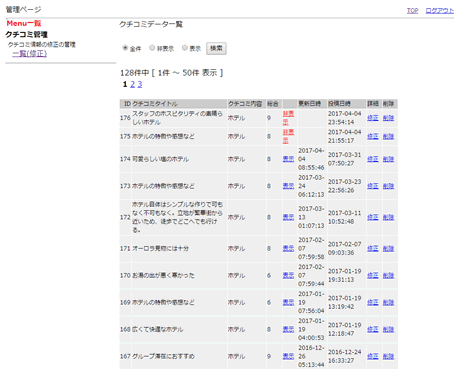Click 表示 status link for ID 172
The height and width of the screenshot is (369, 464).
click(x=288, y=217)
